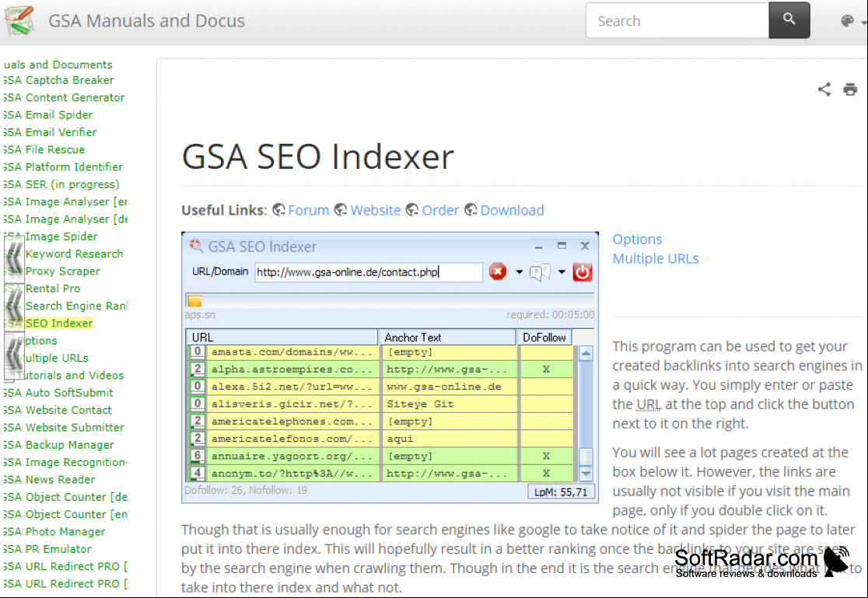Click the LpM: 55,71 status box
The height and width of the screenshot is (598, 868).
click(561, 491)
